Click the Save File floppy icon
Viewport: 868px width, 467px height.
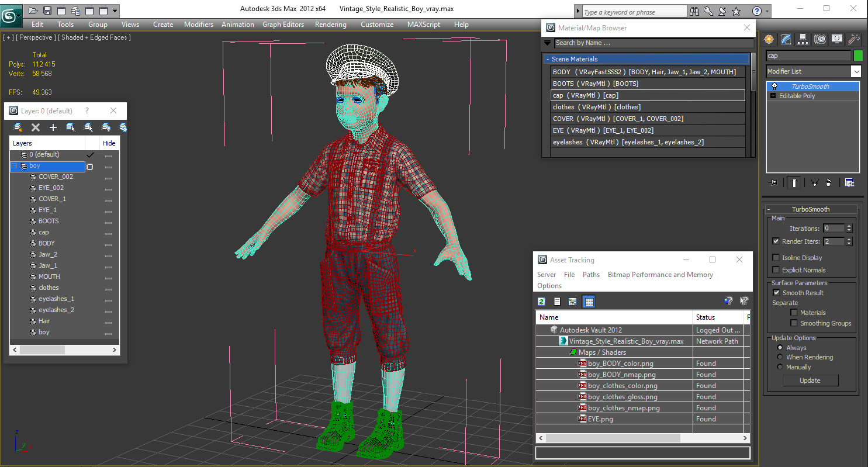click(x=47, y=11)
